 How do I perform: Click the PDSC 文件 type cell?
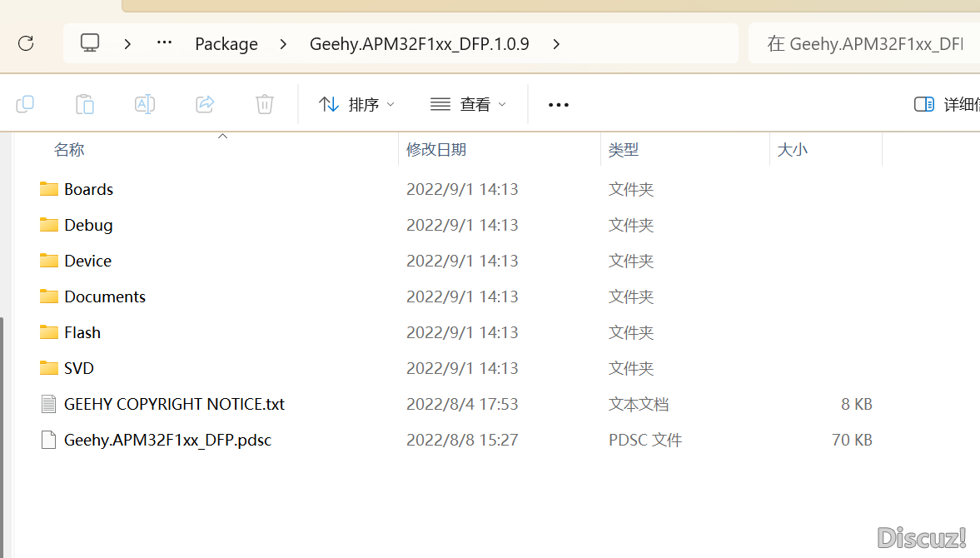point(645,440)
